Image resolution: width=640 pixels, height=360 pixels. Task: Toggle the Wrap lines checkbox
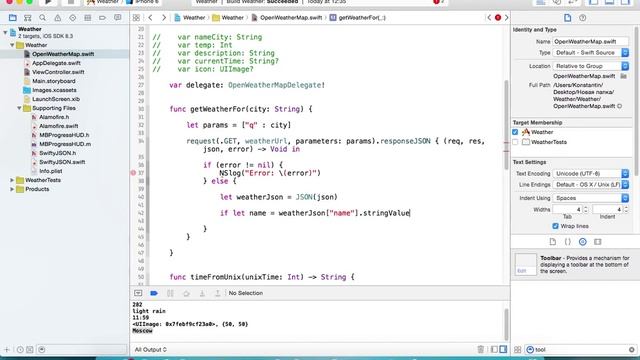point(556,226)
